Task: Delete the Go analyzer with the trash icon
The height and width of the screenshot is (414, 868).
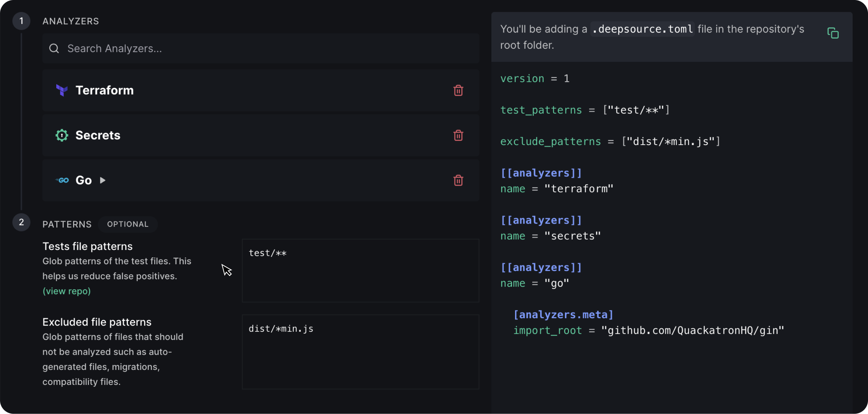Action: coord(458,181)
